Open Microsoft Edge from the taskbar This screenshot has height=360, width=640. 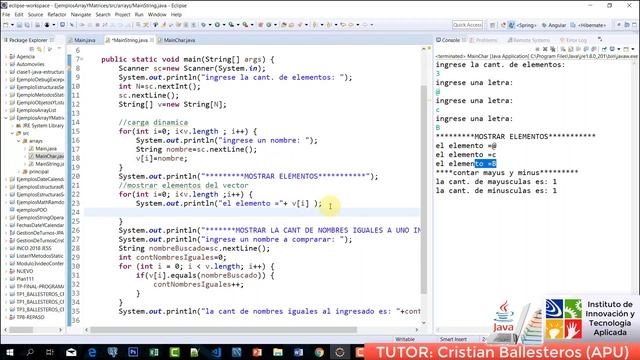tap(92, 352)
